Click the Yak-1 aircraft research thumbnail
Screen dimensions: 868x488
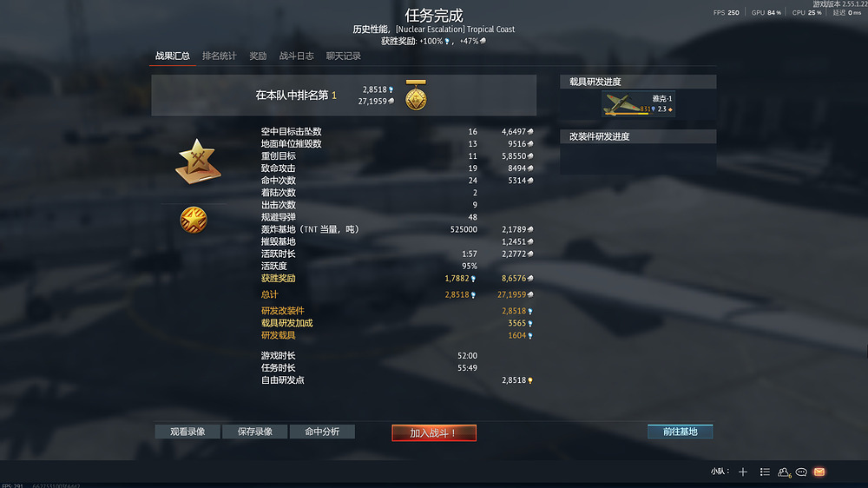click(x=638, y=103)
